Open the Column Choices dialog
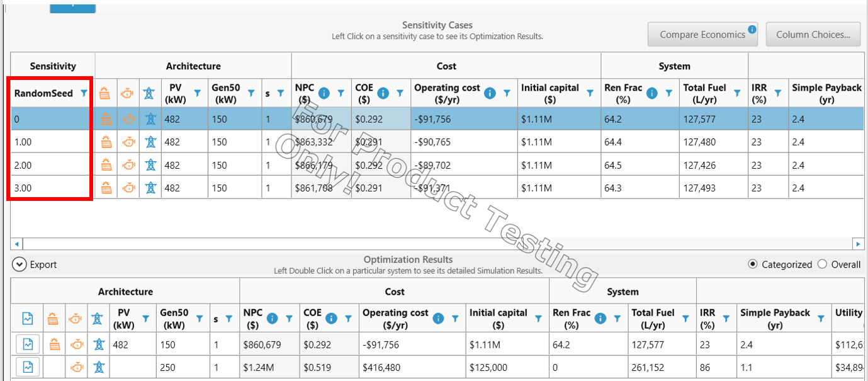 point(813,35)
